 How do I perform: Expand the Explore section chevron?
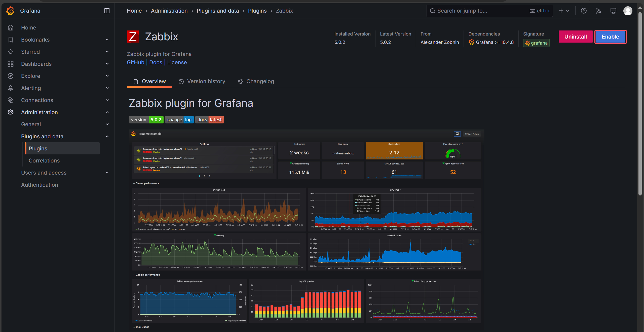point(107,76)
